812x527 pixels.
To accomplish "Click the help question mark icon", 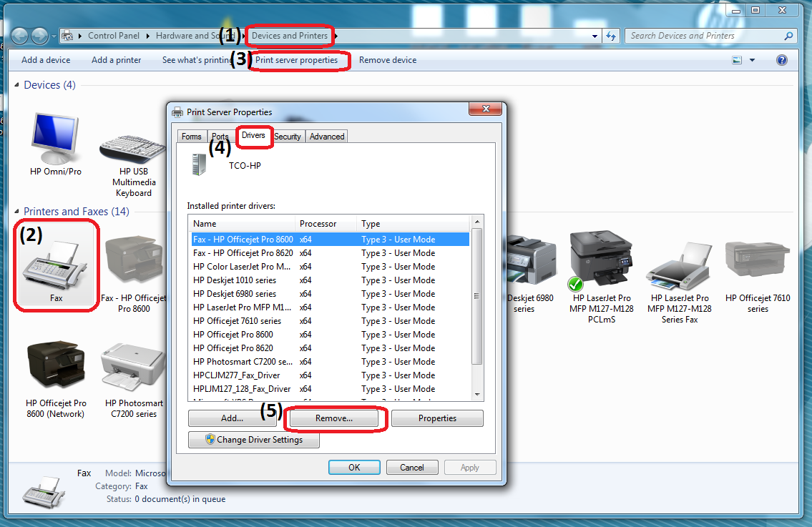I will coord(782,61).
